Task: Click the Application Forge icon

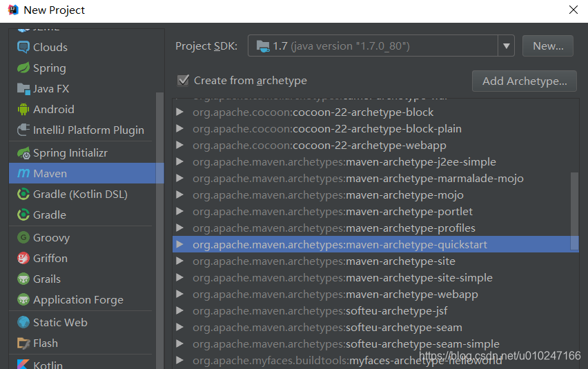Action: [x=23, y=300]
